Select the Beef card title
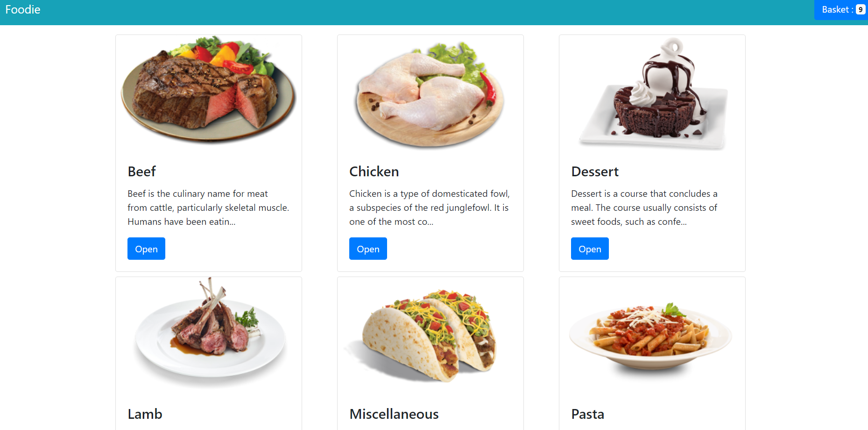This screenshot has width=868, height=430. [x=141, y=172]
